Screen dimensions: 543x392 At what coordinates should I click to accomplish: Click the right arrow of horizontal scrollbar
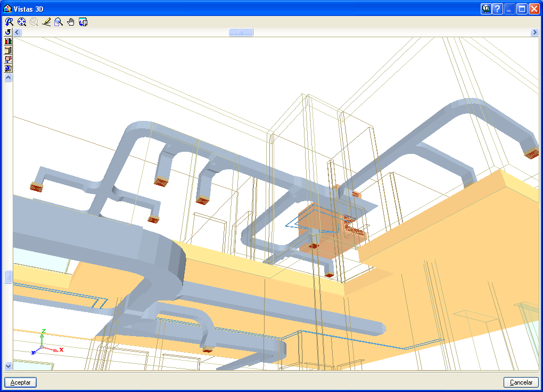tap(534, 32)
